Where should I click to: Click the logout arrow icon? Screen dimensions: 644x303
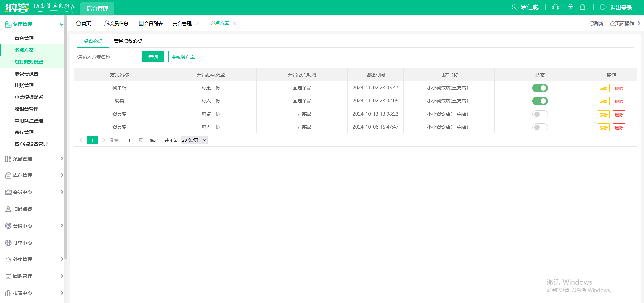(x=603, y=7)
